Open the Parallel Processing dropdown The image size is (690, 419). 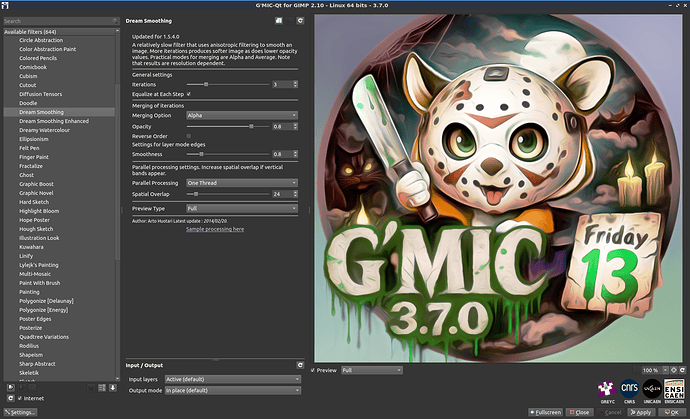242,183
